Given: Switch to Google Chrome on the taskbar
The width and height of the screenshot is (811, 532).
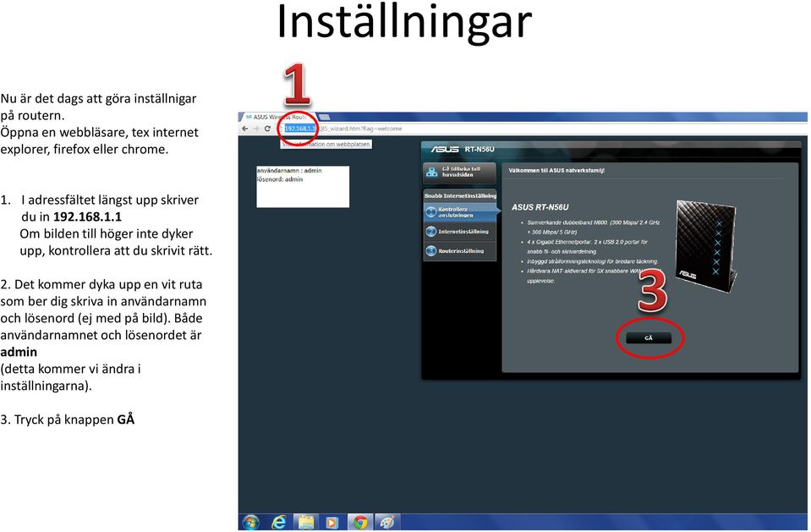Looking at the screenshot, I should pyautogui.click(x=360, y=522).
